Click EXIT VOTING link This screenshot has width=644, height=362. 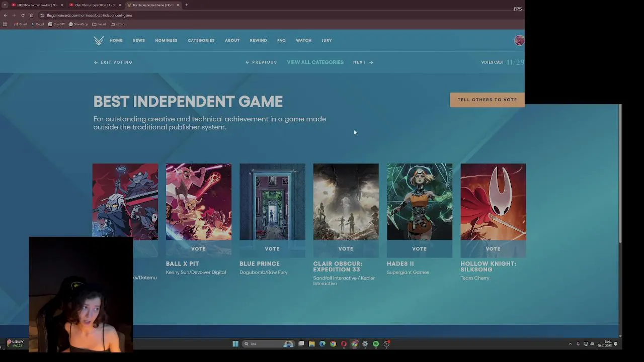point(113,62)
